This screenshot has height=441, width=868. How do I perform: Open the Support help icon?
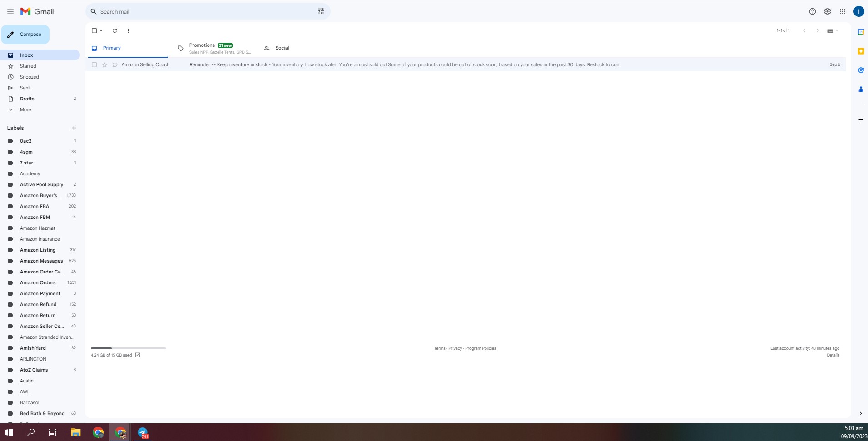[x=813, y=11]
